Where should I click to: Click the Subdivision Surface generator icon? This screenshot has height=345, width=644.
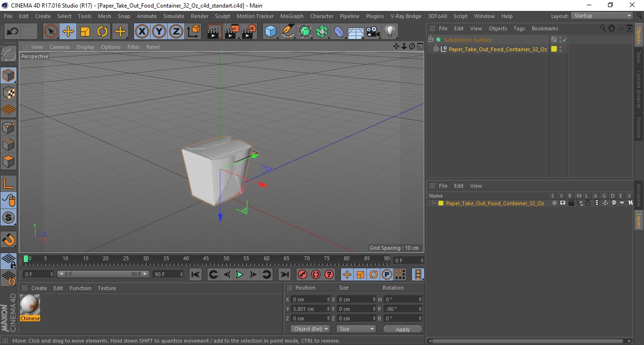coord(305,32)
